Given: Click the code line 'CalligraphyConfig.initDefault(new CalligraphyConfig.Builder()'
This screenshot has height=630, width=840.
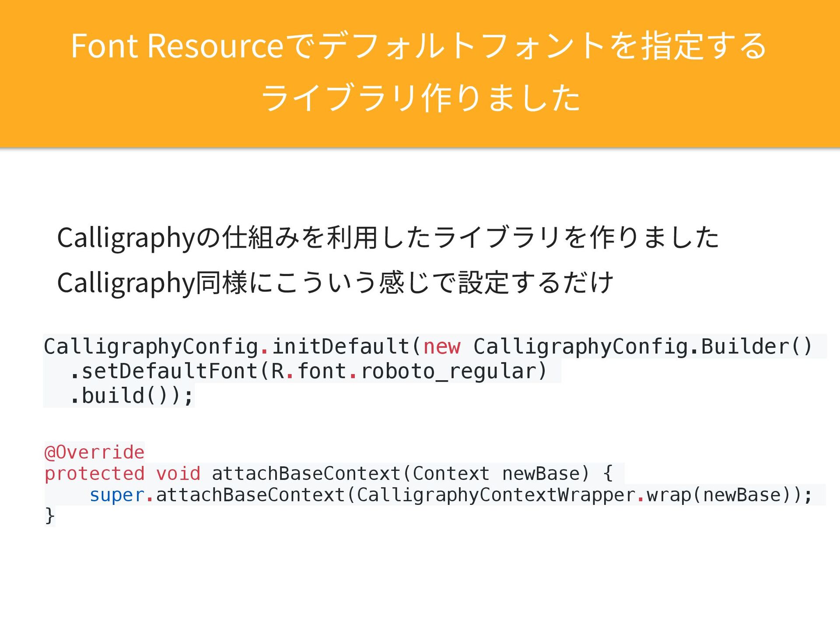Looking at the screenshot, I should [428, 346].
